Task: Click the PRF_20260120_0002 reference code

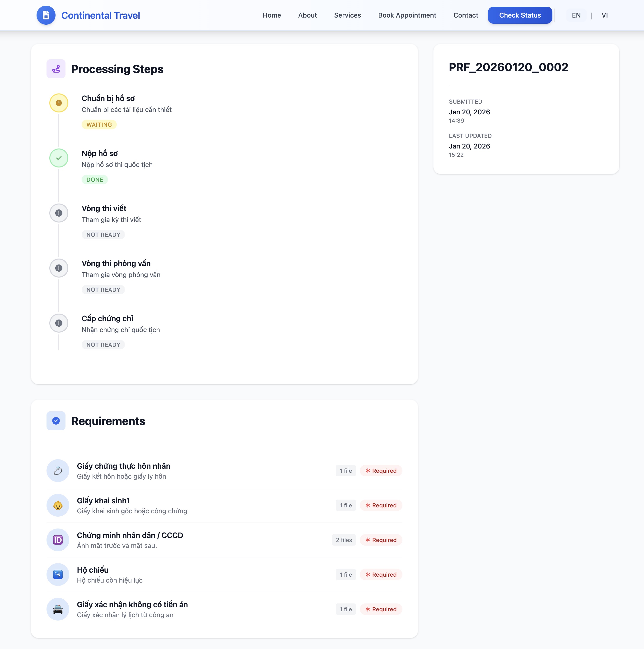Action: pyautogui.click(x=509, y=67)
